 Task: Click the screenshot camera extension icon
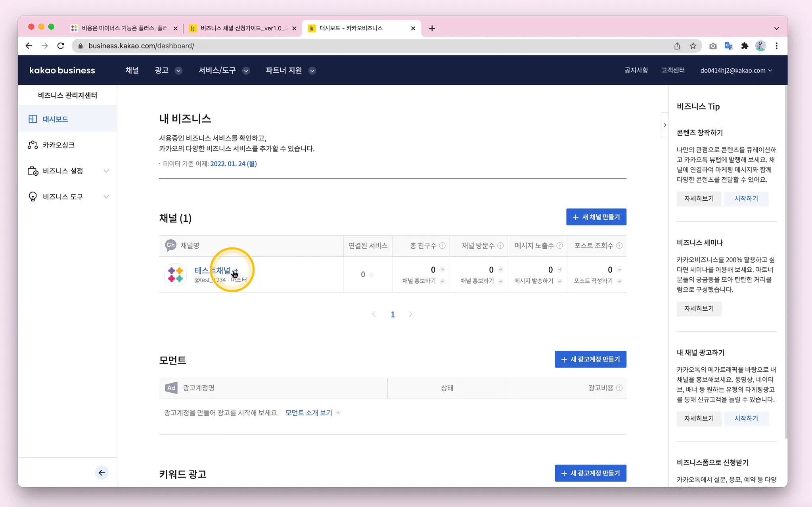coord(713,46)
